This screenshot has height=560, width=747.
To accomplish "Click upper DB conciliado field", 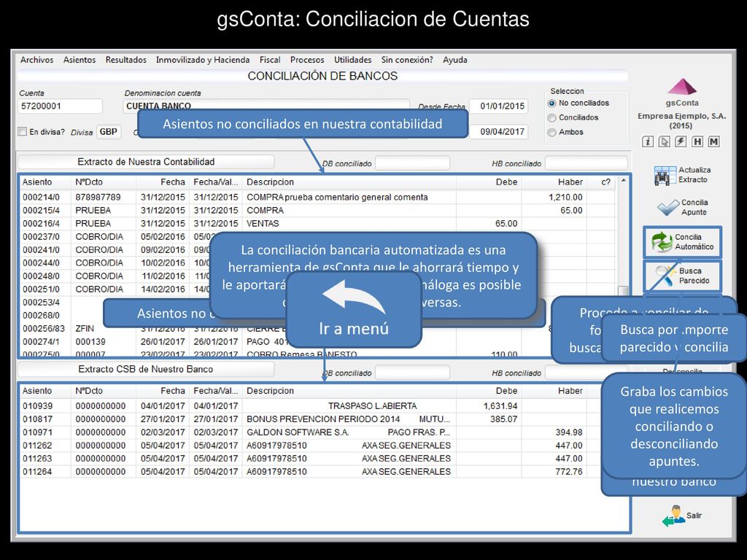I will click(x=413, y=163).
